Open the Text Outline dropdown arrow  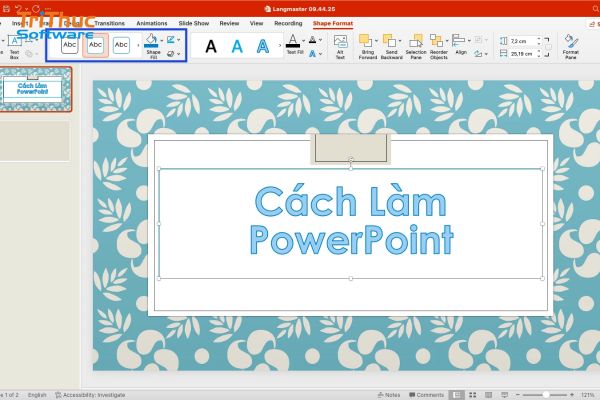coord(320,40)
